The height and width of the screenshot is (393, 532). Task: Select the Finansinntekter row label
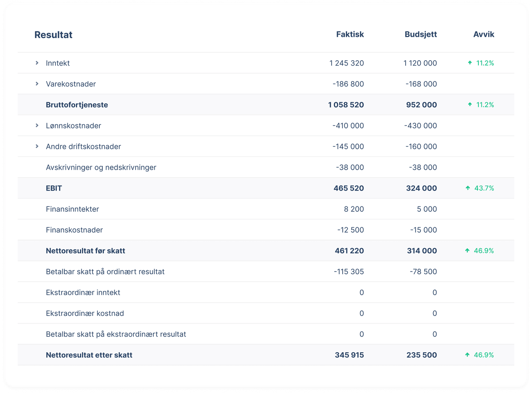72,209
